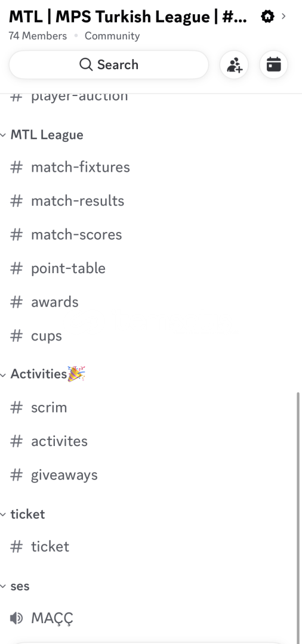302x644 pixels.
Task: Tap the speaker icon for MAÇÇ
Action: coord(16,618)
